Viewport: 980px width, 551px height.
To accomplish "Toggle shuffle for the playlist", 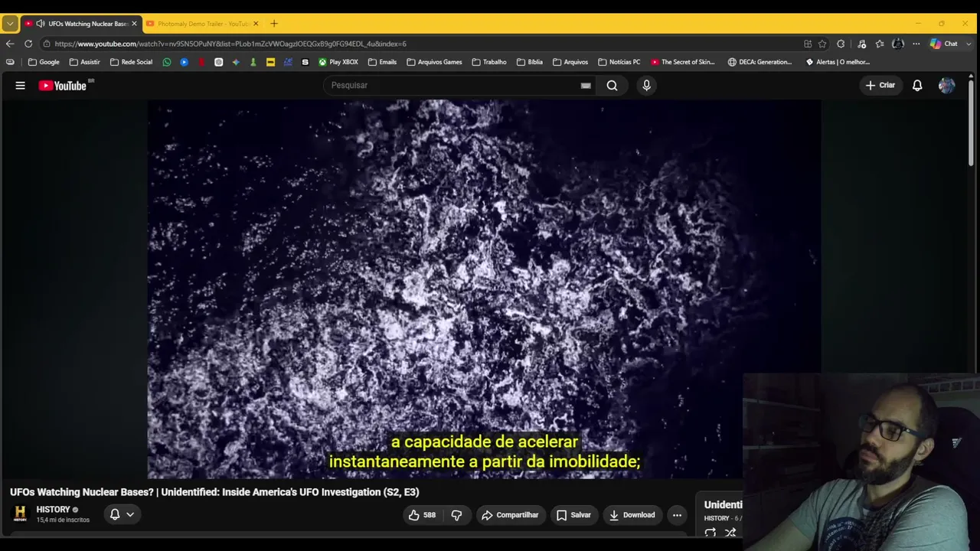I will (730, 533).
